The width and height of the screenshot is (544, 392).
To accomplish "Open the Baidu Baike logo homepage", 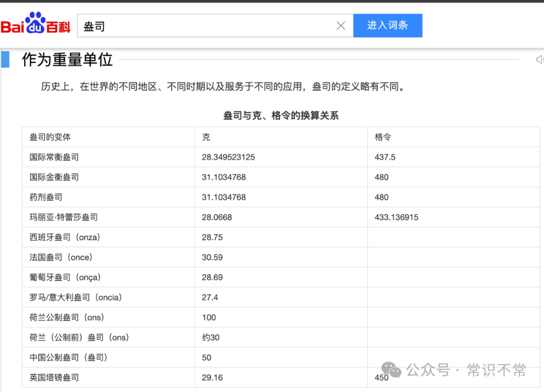I will 35,23.
